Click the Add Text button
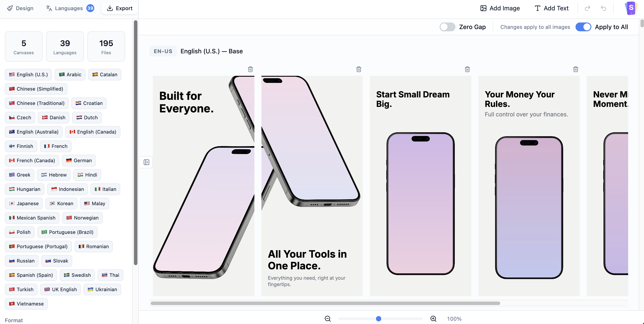 point(551,8)
